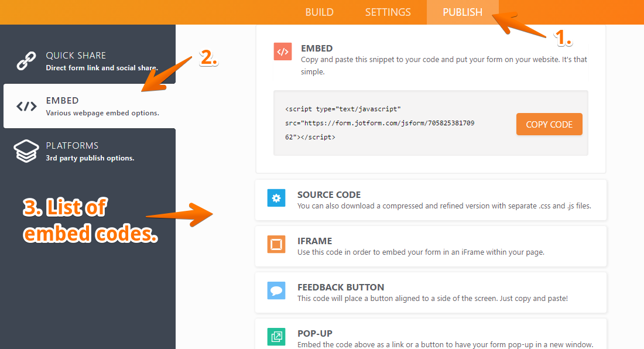Switch to the Build tab

tap(319, 12)
